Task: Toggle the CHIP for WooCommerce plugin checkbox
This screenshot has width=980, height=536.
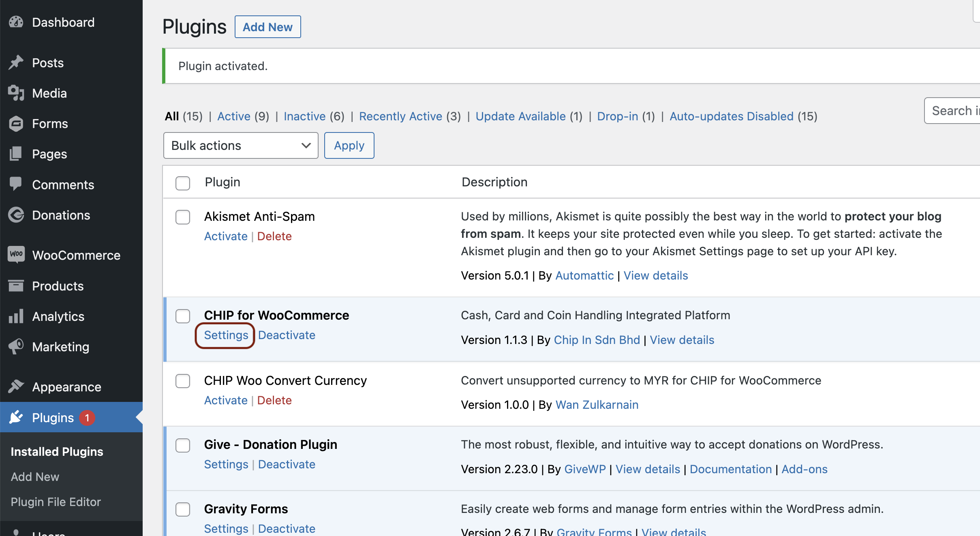Action: pyautogui.click(x=183, y=316)
